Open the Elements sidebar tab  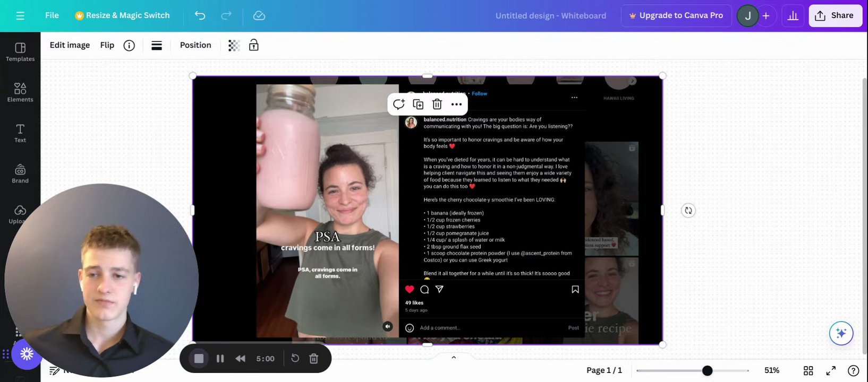20,92
